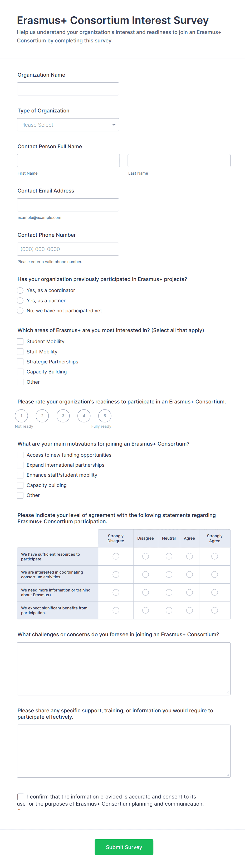The image size is (245, 868).
Task: Click the Submit Survey button
Action: (x=124, y=847)
